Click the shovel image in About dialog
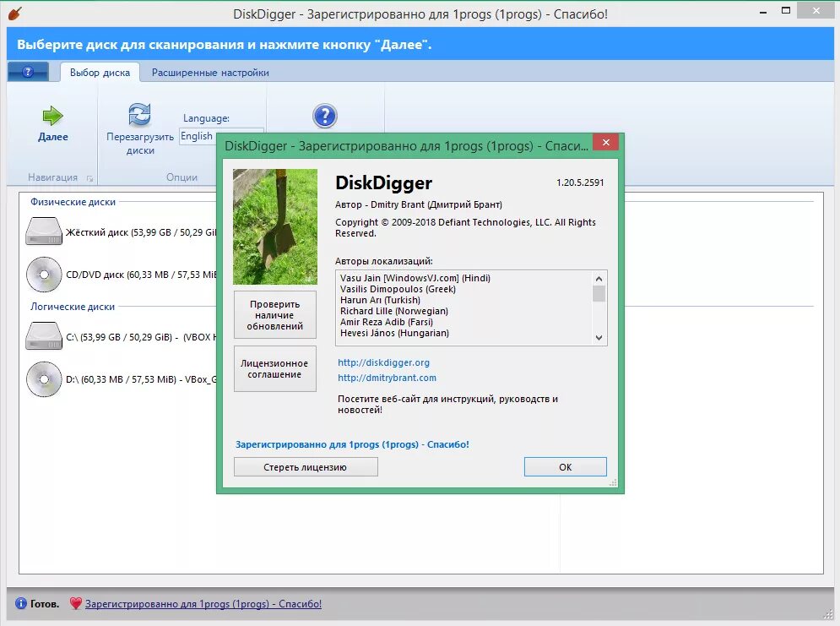This screenshot has width=840, height=626. tap(275, 226)
